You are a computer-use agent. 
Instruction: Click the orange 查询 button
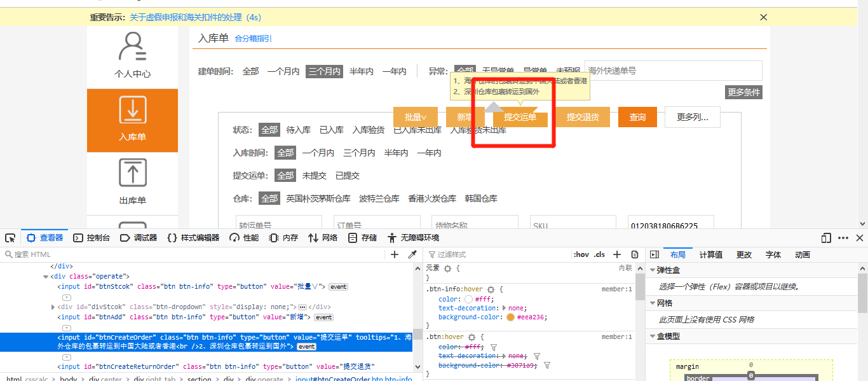[637, 117]
